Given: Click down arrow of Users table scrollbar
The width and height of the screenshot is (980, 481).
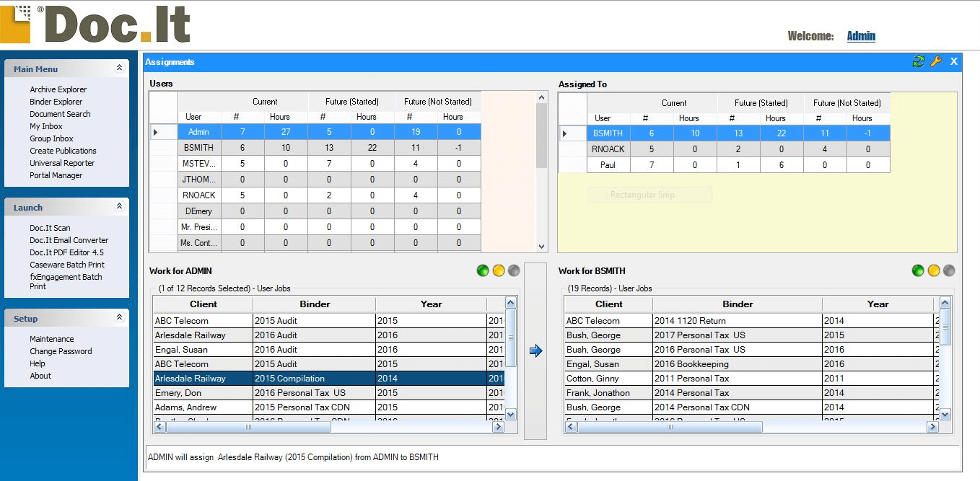Looking at the screenshot, I should pyautogui.click(x=542, y=246).
